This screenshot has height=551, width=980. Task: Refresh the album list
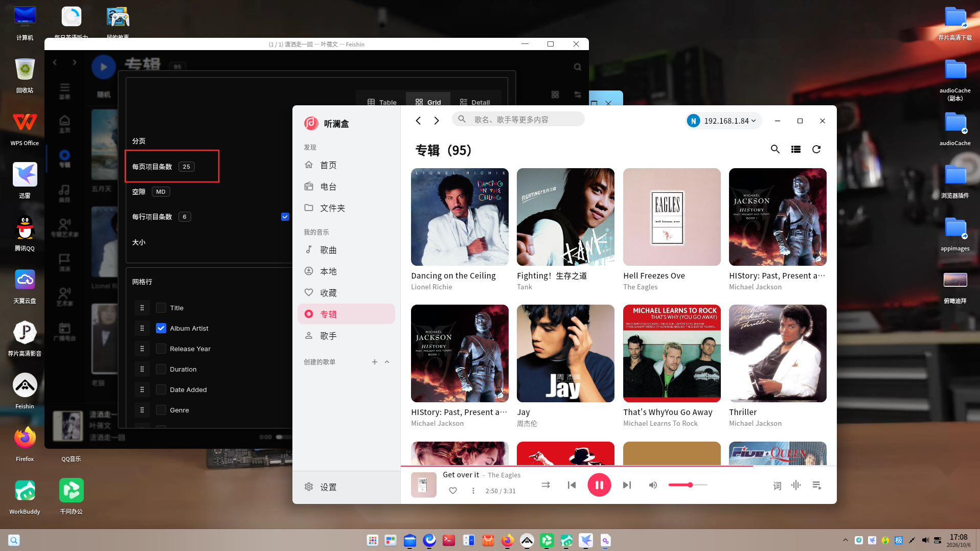(816, 149)
